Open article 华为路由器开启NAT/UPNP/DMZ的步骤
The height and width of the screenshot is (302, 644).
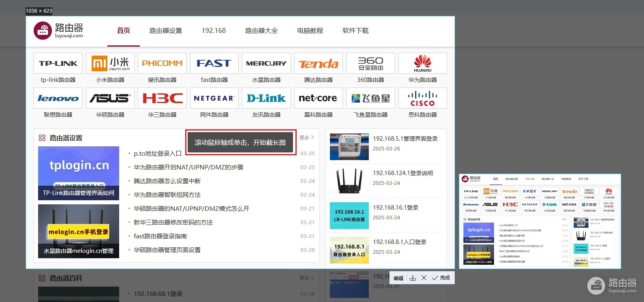pos(188,167)
